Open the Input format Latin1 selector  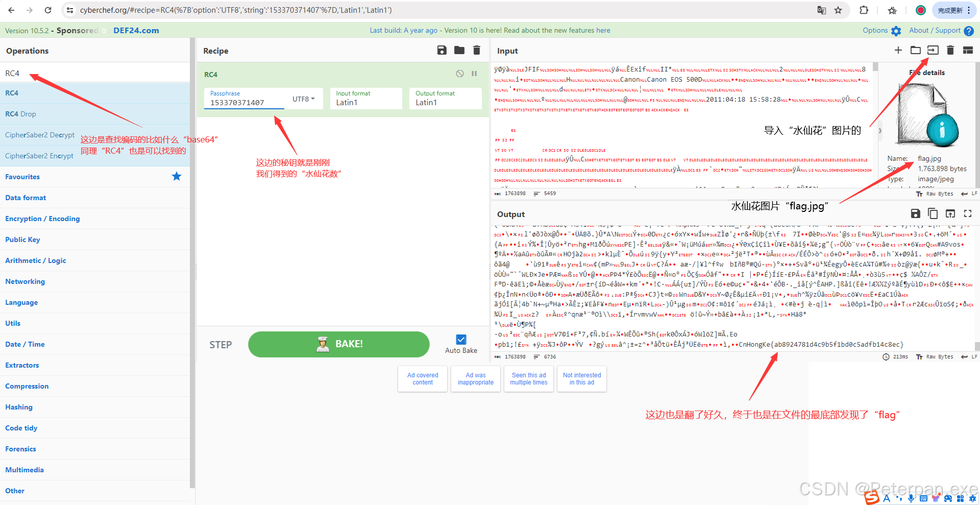(365, 99)
